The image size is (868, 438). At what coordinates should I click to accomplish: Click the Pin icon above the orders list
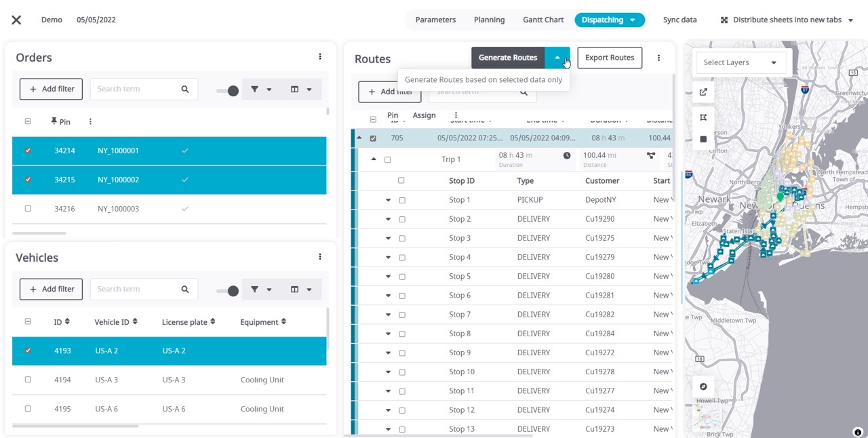(x=53, y=121)
